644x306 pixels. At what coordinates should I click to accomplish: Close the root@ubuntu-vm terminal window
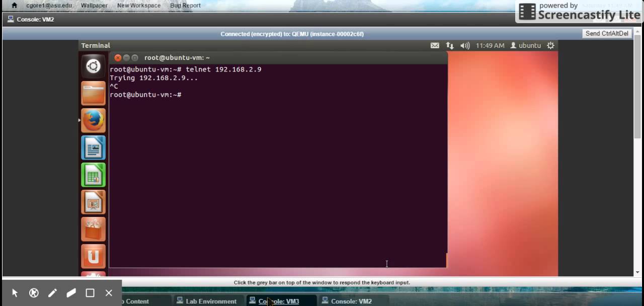[118, 58]
